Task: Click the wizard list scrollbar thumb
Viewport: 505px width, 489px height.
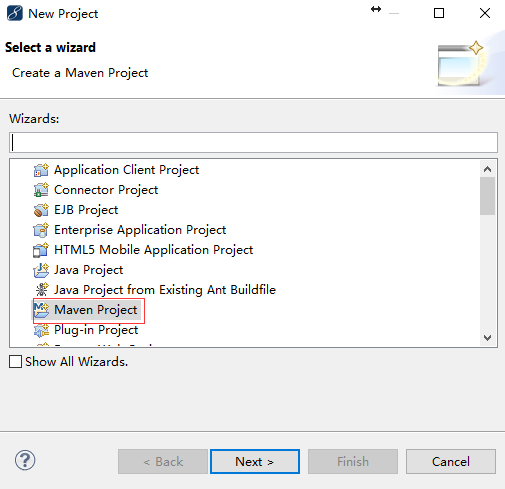Action: (487, 196)
